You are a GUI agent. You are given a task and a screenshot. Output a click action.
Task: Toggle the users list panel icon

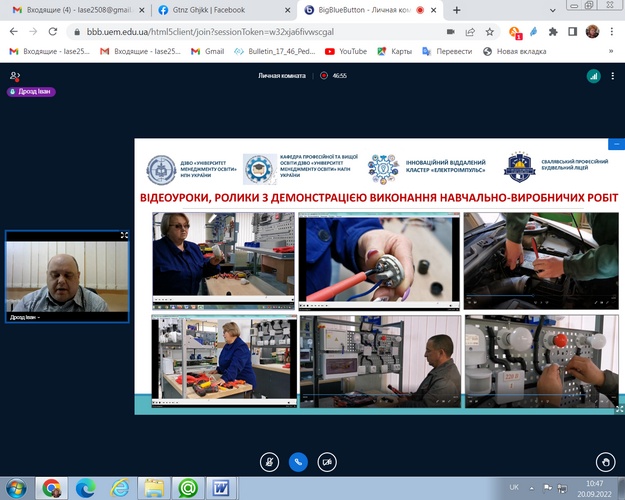[14, 75]
